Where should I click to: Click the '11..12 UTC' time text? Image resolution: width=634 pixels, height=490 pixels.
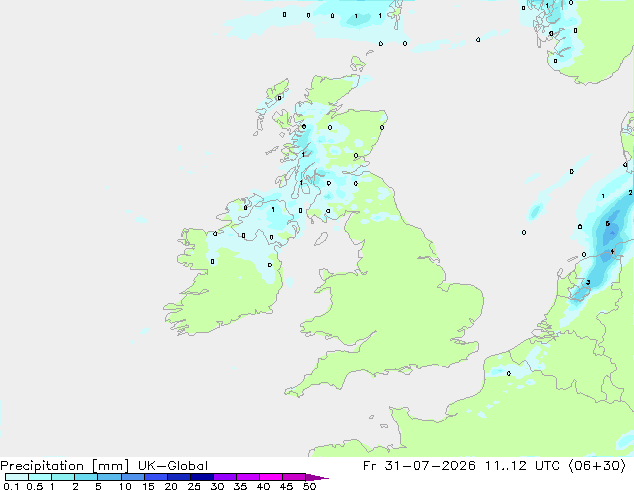pyautogui.click(x=522, y=466)
